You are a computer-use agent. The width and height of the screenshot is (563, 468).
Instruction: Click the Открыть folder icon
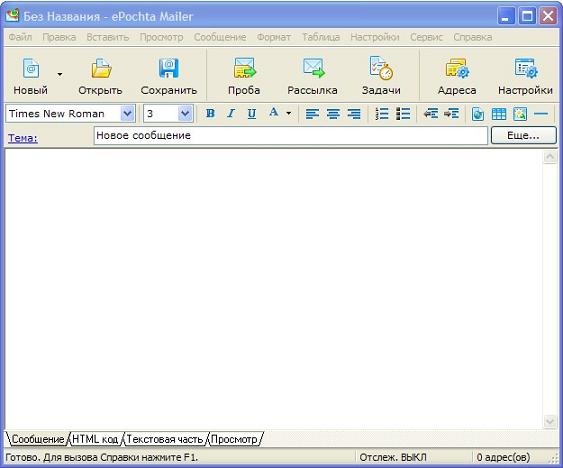(101, 68)
